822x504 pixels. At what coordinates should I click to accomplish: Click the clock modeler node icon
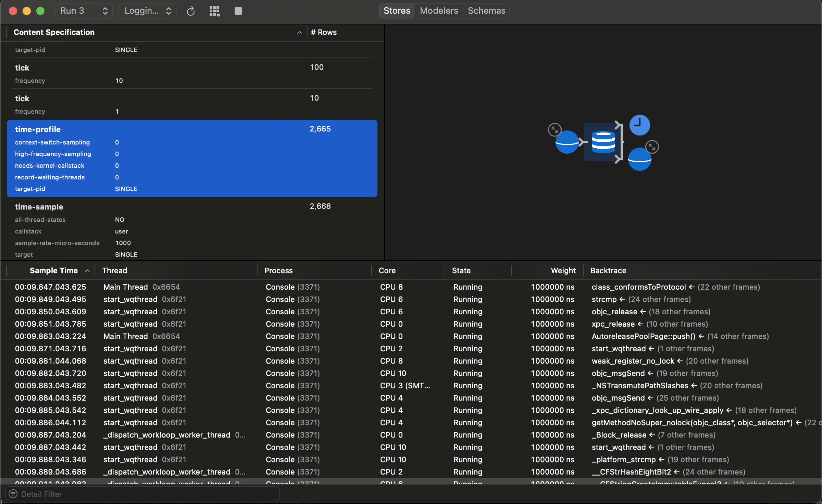pos(639,125)
